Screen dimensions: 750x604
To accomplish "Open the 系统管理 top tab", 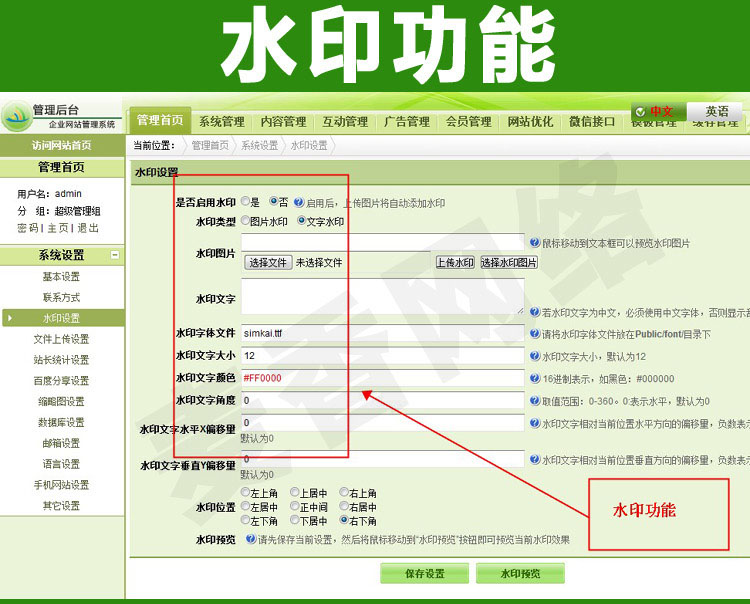I will point(221,121).
